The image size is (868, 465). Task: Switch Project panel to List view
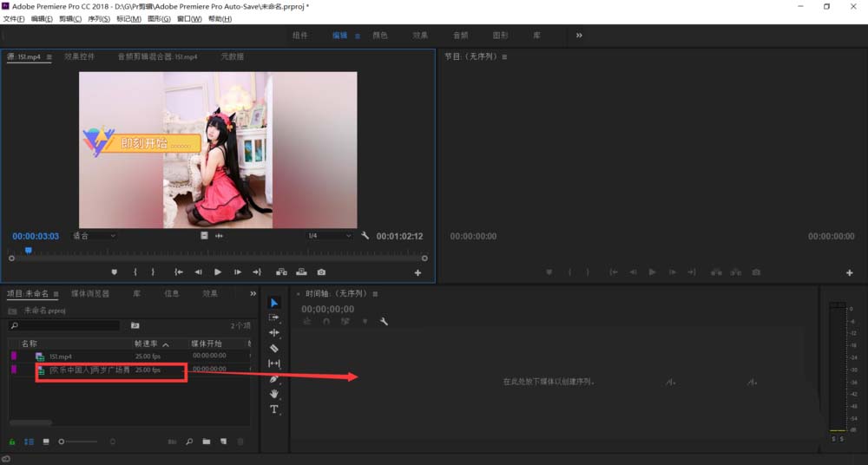[29, 442]
